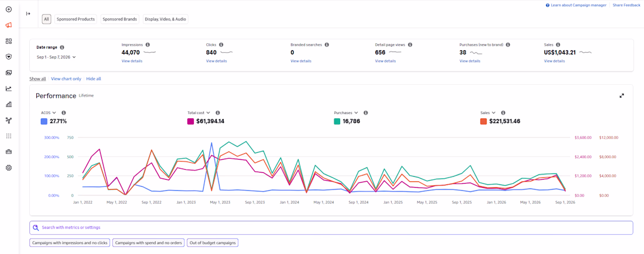Viewport: 644px width, 254px height.
Task: Click View details under Sales
Action: (554, 61)
